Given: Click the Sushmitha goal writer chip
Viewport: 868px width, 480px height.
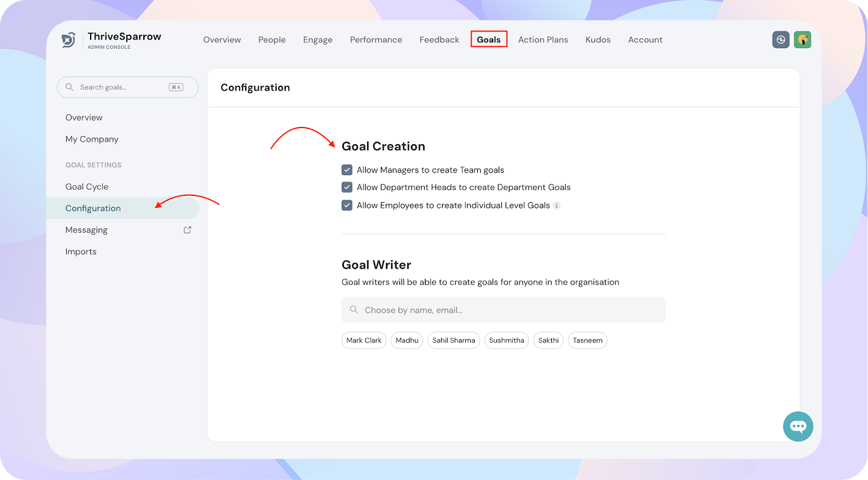Looking at the screenshot, I should [507, 341].
